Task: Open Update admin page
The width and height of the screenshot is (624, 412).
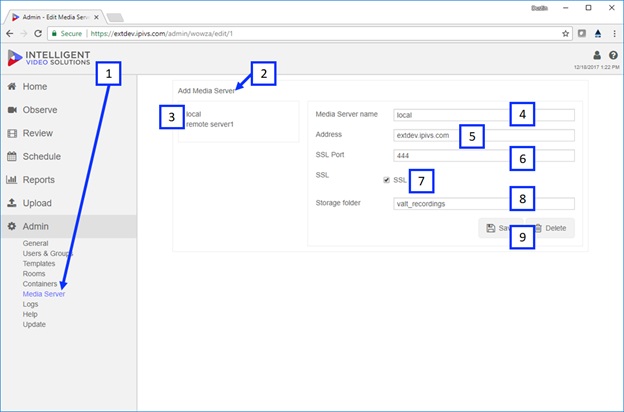Action: coord(34,324)
